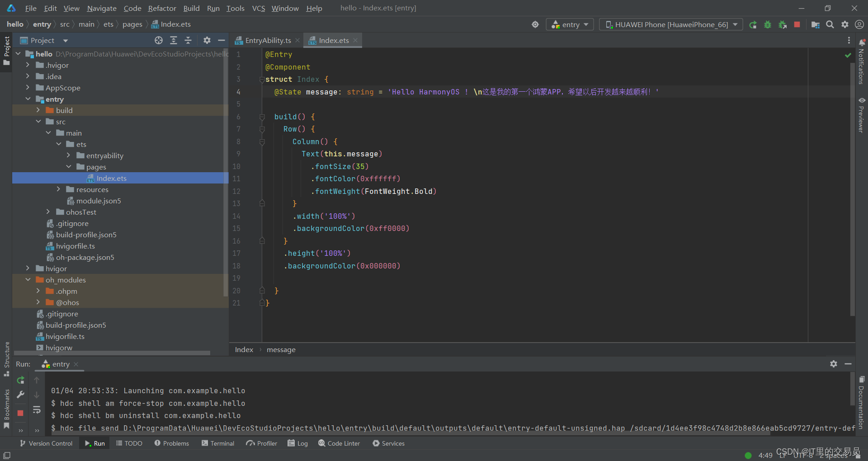The width and height of the screenshot is (868, 461).
Task: Click Expand All icon in Project panel
Action: (x=174, y=40)
